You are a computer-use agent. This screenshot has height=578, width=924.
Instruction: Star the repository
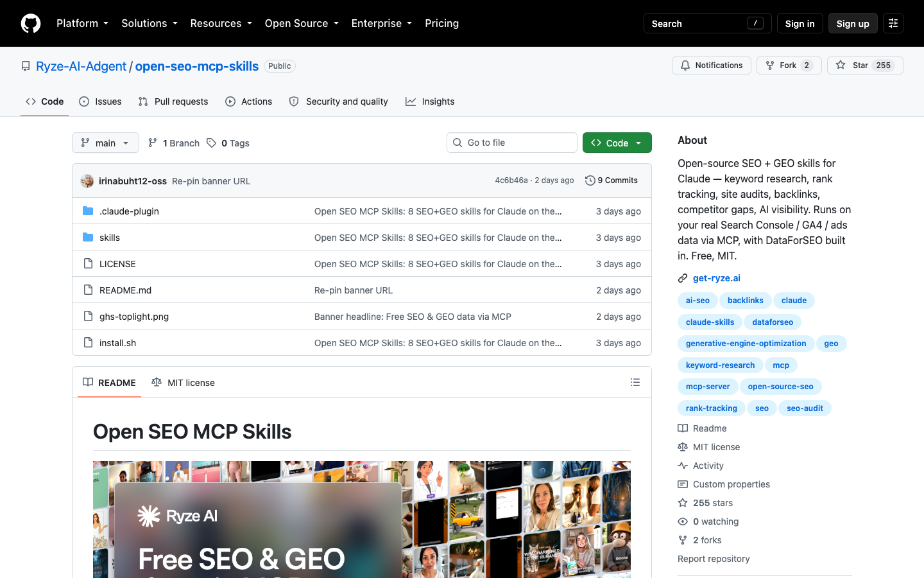pos(865,66)
